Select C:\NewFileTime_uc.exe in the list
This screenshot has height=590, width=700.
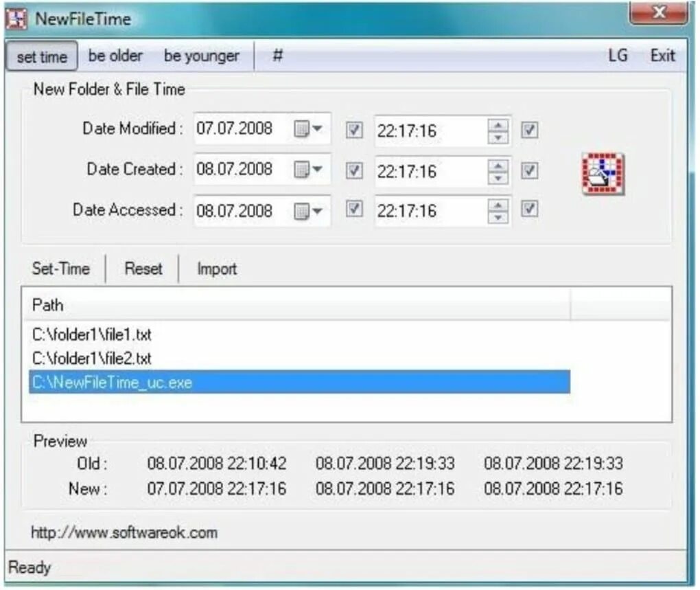point(299,383)
